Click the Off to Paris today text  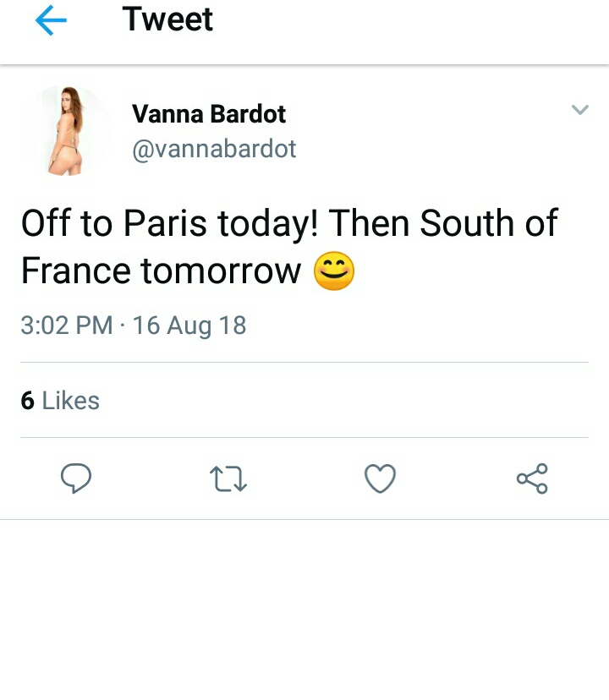169,224
